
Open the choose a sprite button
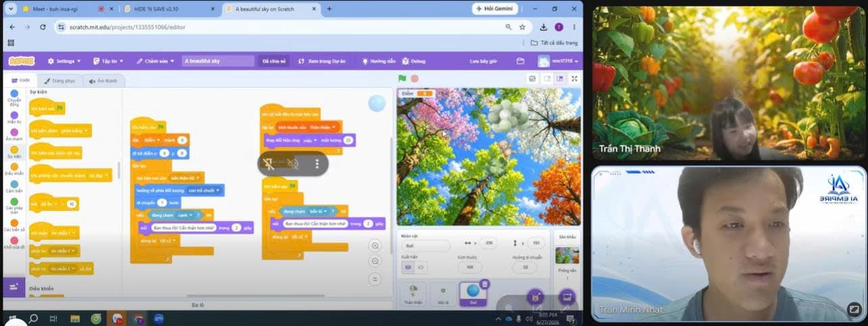(535, 297)
